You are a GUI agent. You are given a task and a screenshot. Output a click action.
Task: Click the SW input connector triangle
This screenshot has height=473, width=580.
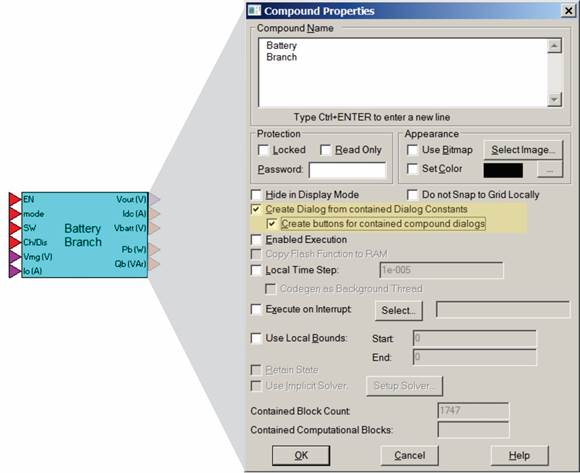[x=15, y=228]
